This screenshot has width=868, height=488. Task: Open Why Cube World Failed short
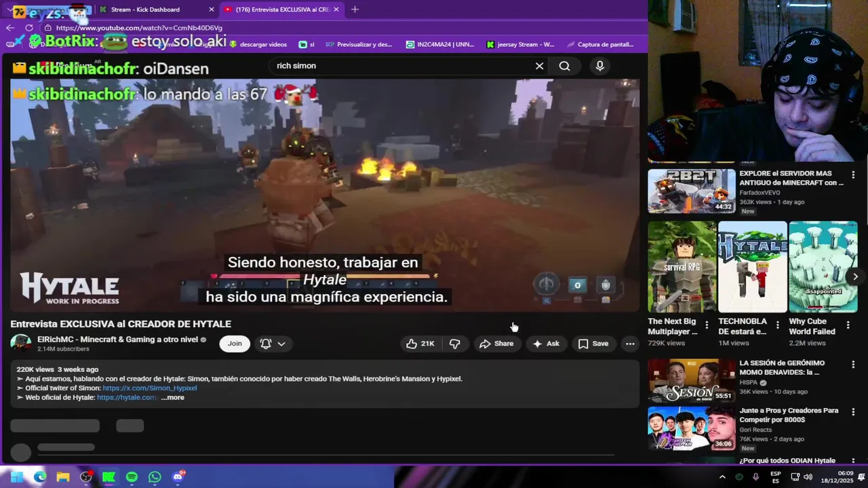[823, 266]
